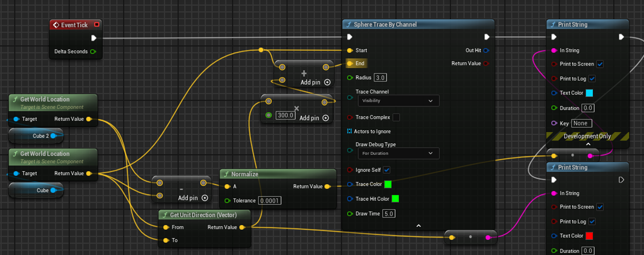This screenshot has height=255, width=644.
Task: Click the Tolerance 0.0001 field
Action: pos(269,201)
